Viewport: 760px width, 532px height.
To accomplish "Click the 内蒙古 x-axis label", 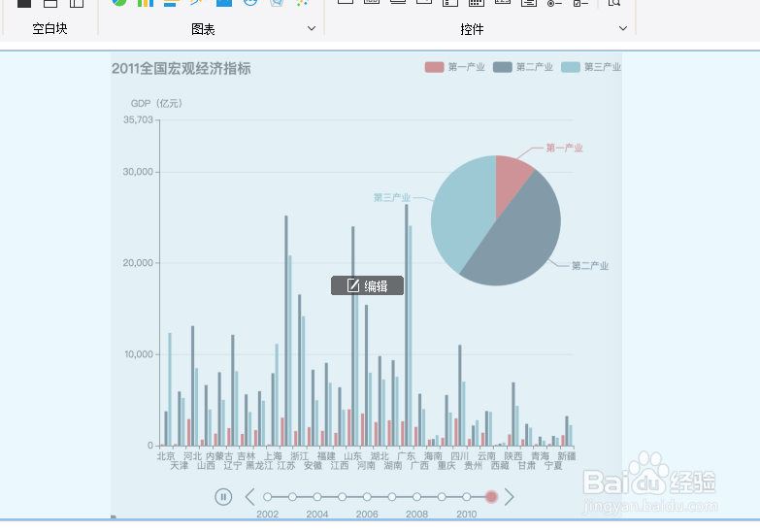I will click(x=219, y=456).
